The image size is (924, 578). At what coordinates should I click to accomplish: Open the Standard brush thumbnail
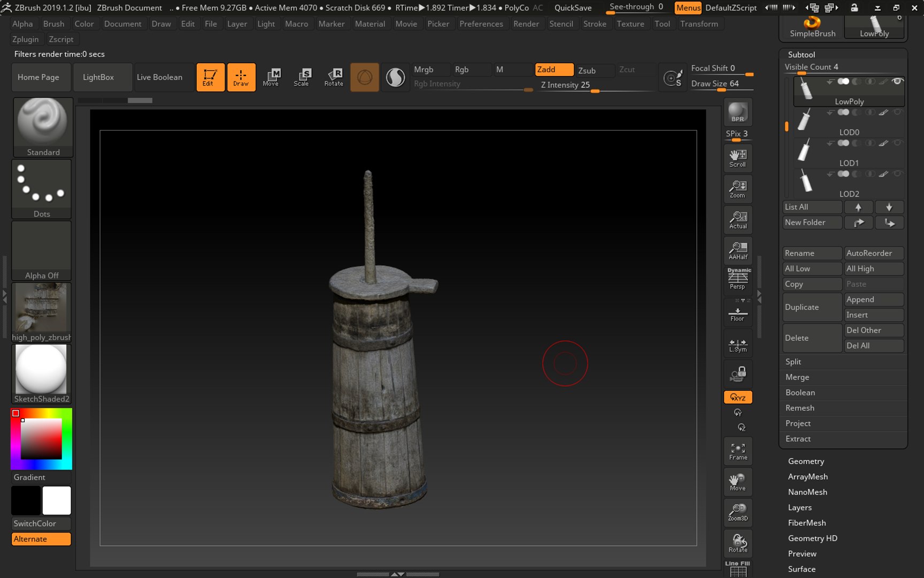[x=43, y=127]
